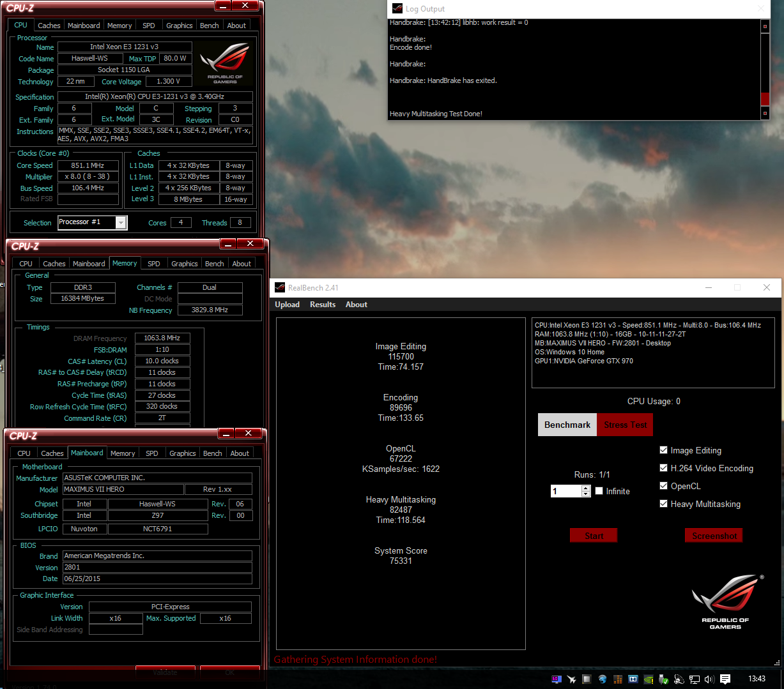Click the Core Speed value 851.1 MHz
This screenshot has width=784, height=689.
coord(88,165)
